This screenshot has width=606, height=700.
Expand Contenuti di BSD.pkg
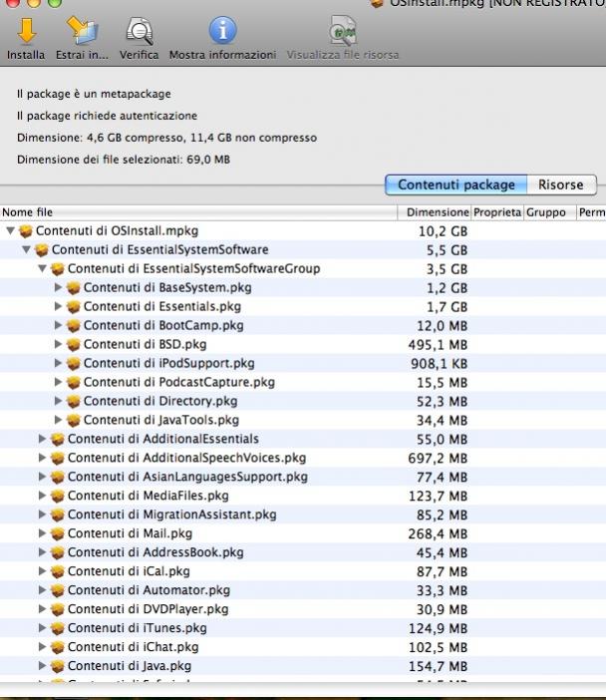tap(58, 344)
